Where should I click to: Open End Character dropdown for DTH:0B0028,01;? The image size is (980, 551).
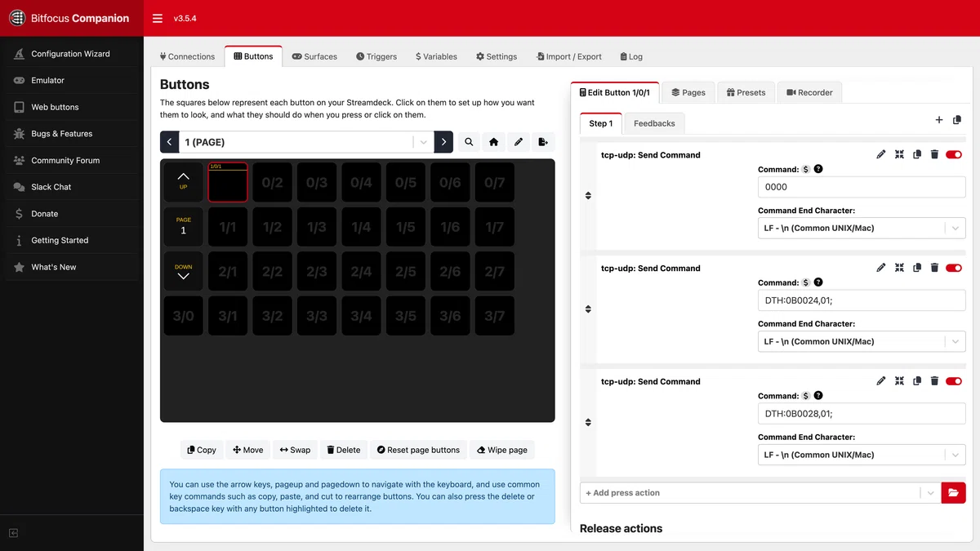[x=862, y=455]
